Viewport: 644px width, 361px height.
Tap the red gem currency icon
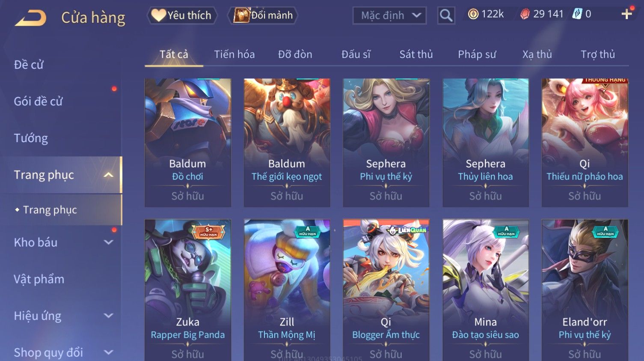(525, 15)
